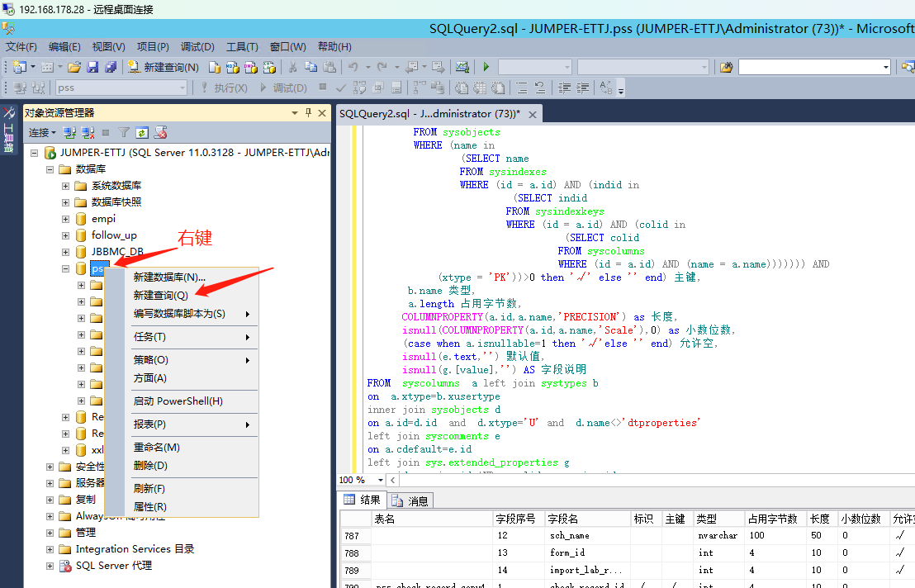The image size is (915, 588).
Task: Click the Parse checkmark icon
Action: tap(341, 88)
